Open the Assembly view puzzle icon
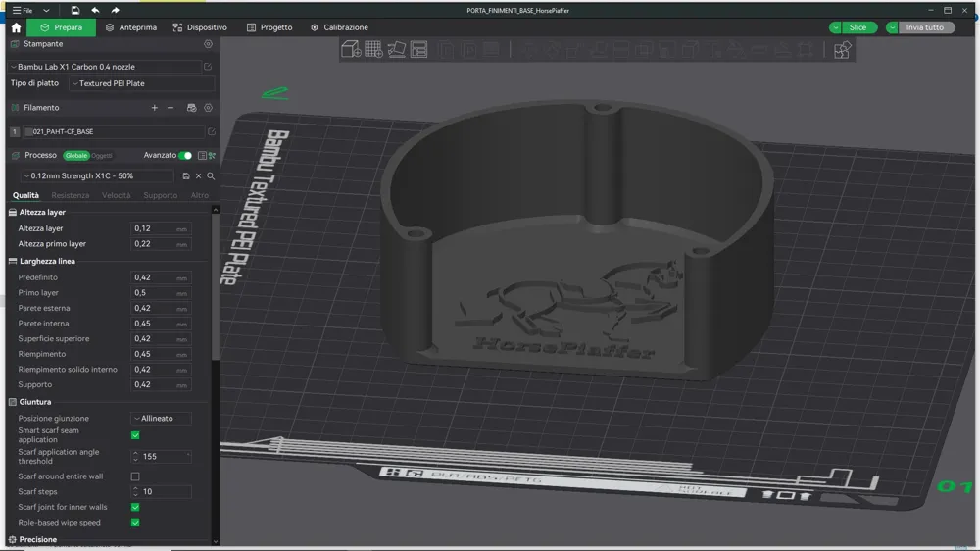The width and height of the screenshot is (980, 551). (842, 49)
